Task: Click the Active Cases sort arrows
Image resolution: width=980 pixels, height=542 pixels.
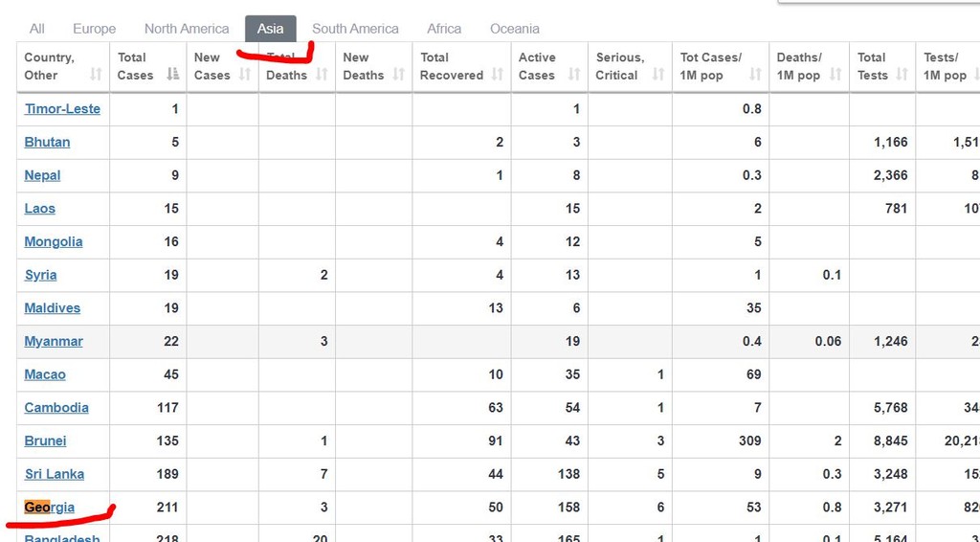Action: point(574,75)
